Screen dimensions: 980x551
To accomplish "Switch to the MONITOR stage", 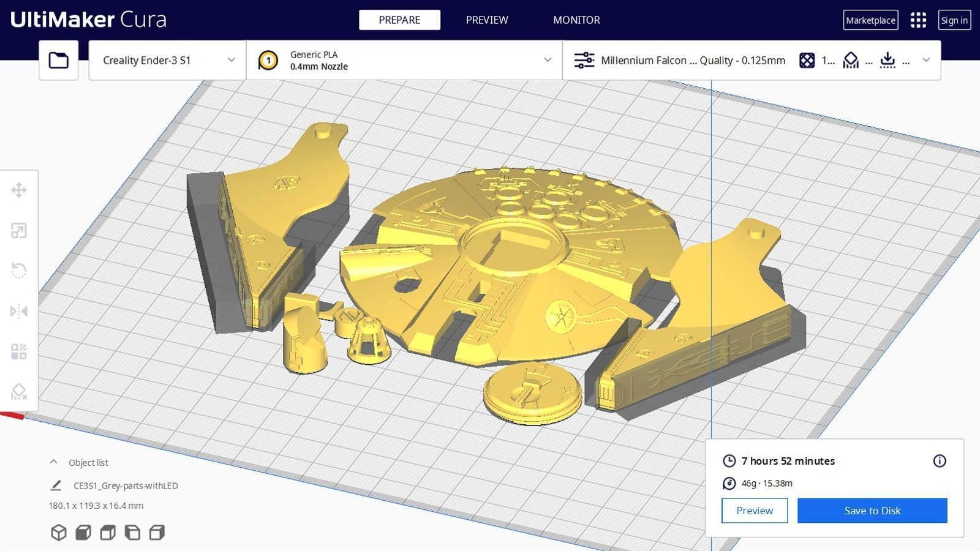I will tap(576, 20).
